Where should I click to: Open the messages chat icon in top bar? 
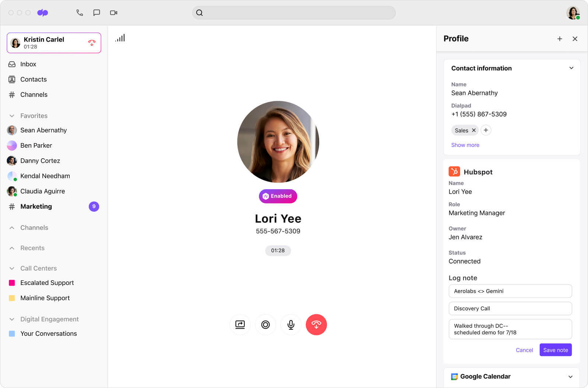97,13
